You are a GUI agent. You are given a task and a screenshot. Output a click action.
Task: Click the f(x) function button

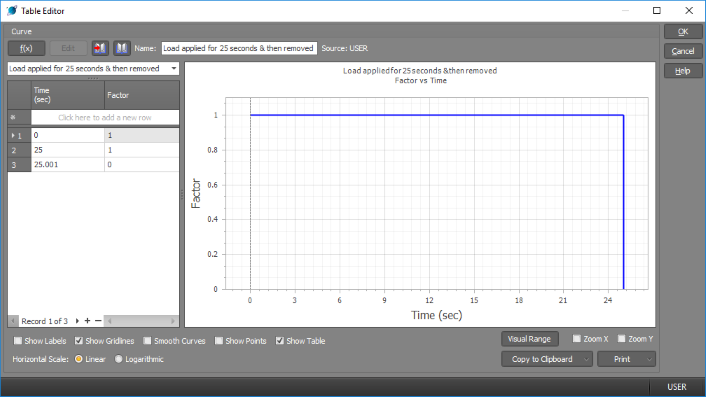[x=27, y=48]
